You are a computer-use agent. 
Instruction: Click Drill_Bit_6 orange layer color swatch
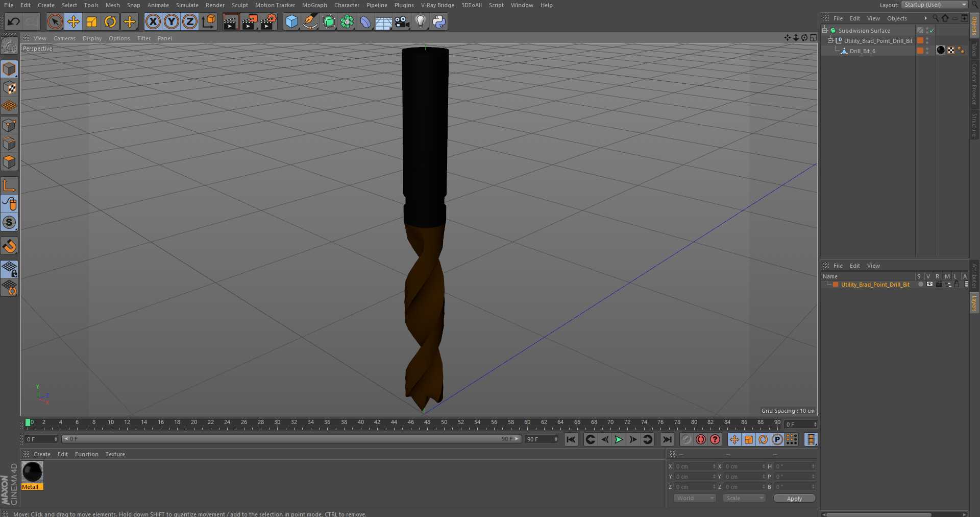920,51
